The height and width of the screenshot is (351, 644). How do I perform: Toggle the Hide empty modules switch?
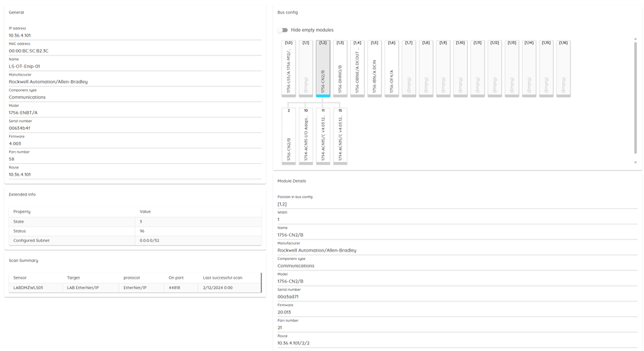pos(283,30)
